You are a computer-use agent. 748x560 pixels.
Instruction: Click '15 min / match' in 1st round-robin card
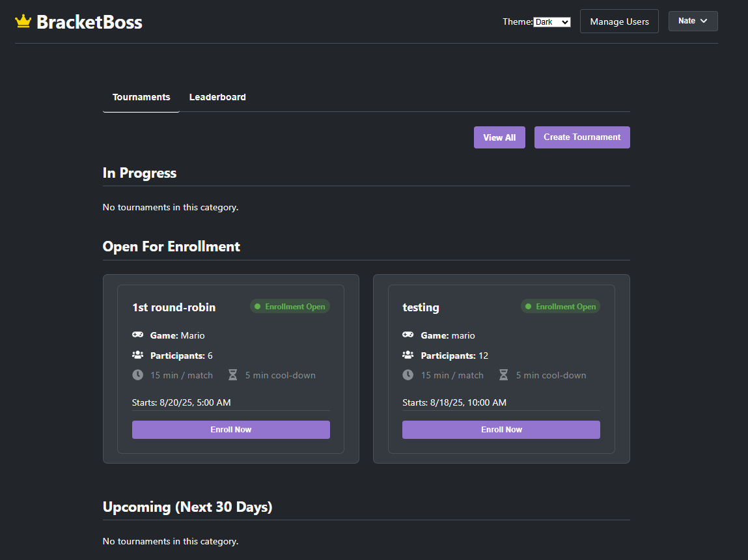pos(182,376)
